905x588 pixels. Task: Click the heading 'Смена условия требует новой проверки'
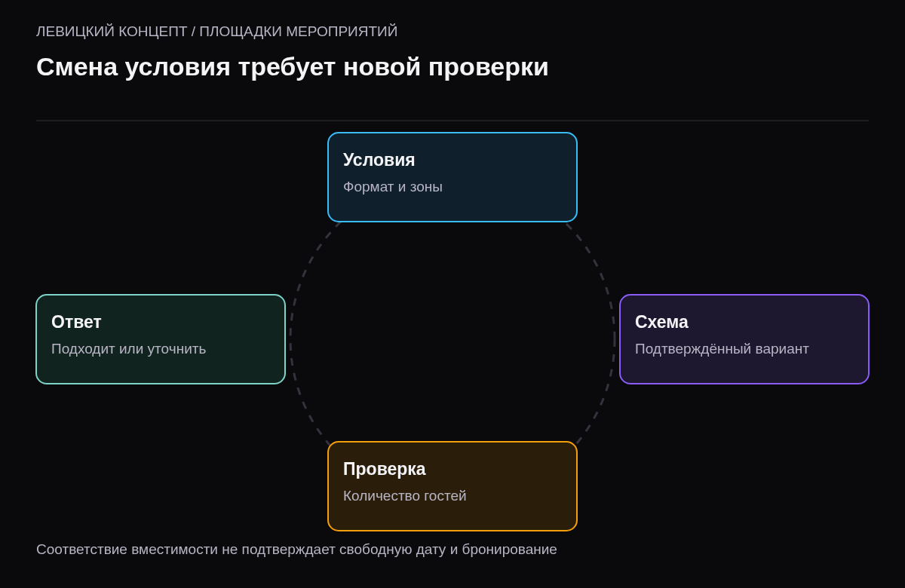(x=293, y=67)
